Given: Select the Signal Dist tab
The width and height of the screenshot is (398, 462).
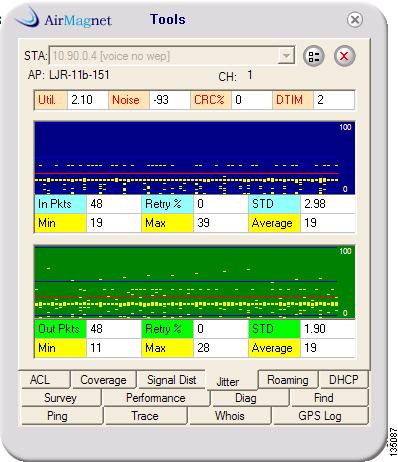Looking at the screenshot, I should (171, 380).
